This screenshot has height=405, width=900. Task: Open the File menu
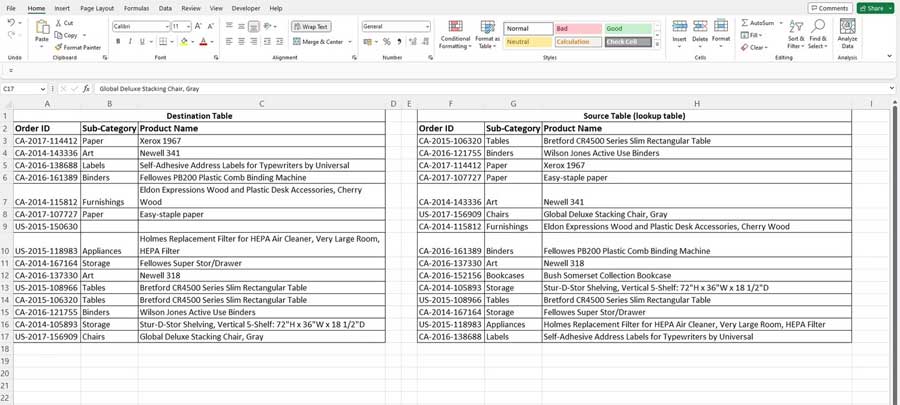[11, 9]
